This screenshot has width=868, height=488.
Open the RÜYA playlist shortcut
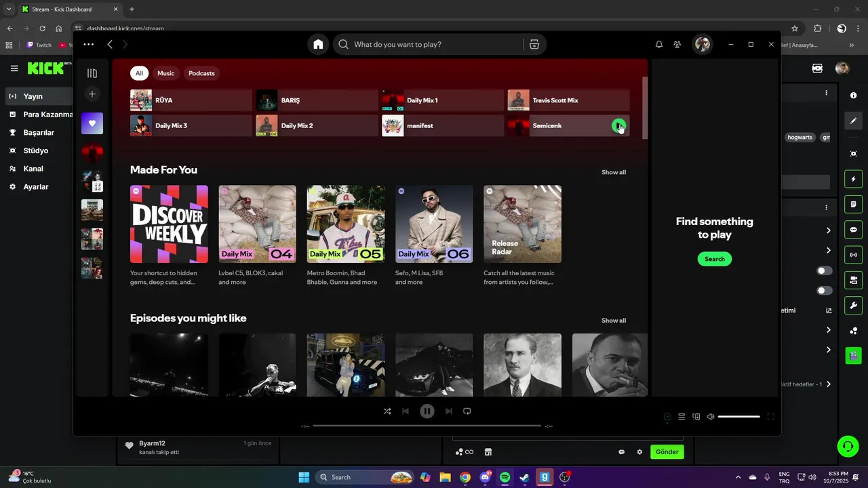pyautogui.click(x=191, y=100)
